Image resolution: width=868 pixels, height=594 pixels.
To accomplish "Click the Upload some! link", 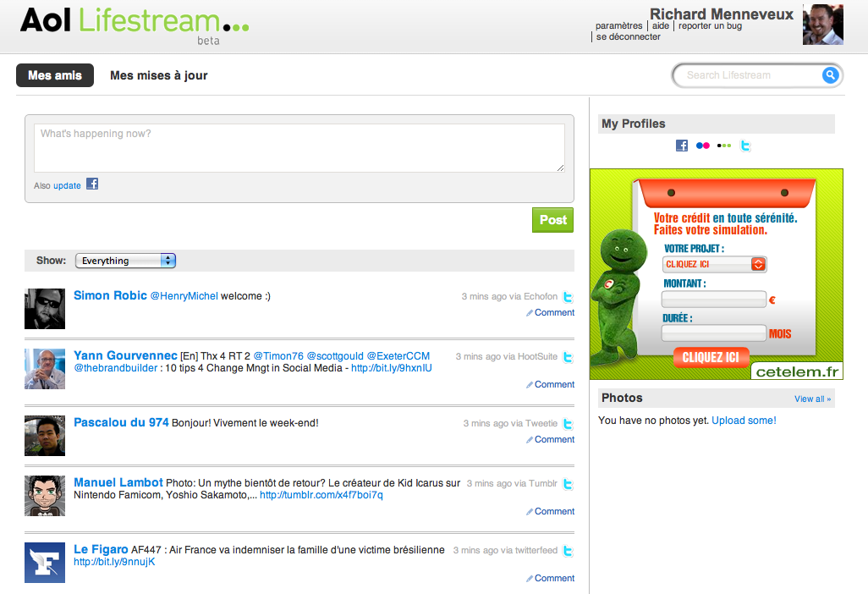I will (x=744, y=421).
